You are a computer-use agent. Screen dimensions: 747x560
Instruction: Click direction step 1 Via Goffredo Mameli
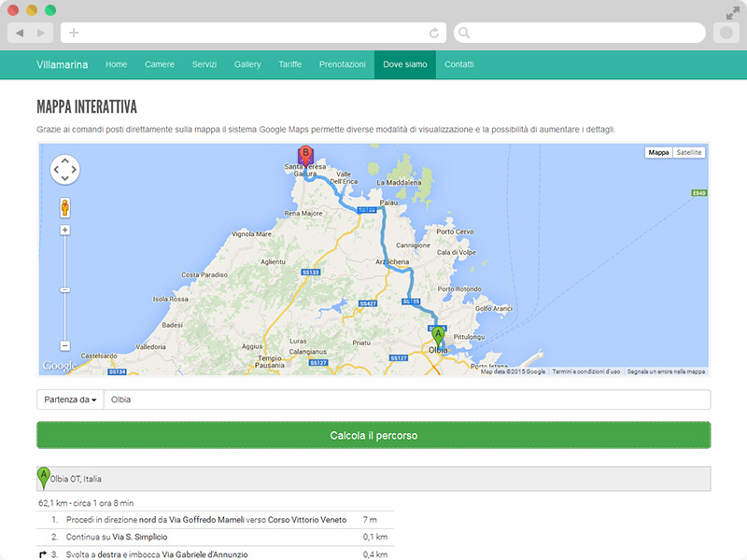[x=215, y=520]
